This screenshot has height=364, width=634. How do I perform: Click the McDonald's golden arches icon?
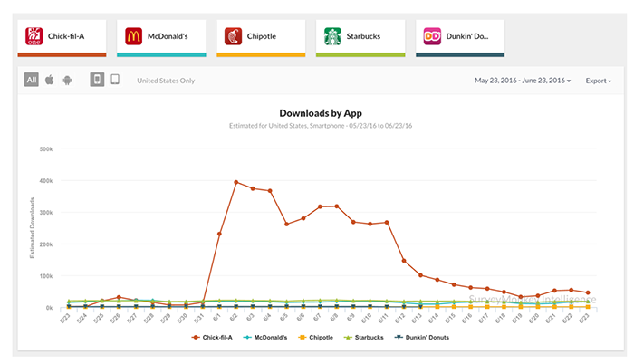[133, 36]
